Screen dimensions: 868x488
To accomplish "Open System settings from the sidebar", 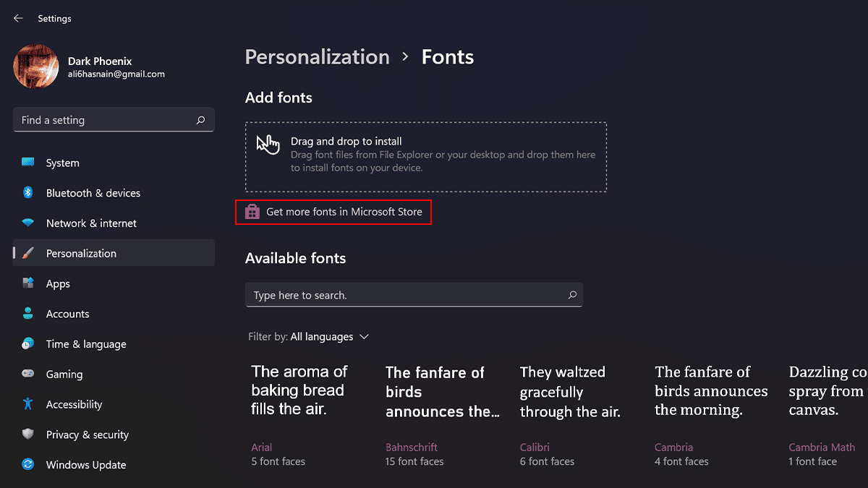I will click(x=62, y=163).
